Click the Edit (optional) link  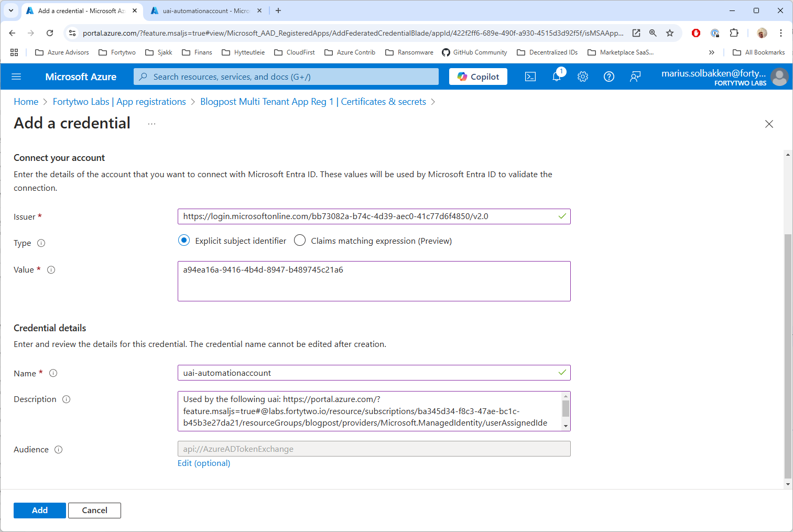204,463
